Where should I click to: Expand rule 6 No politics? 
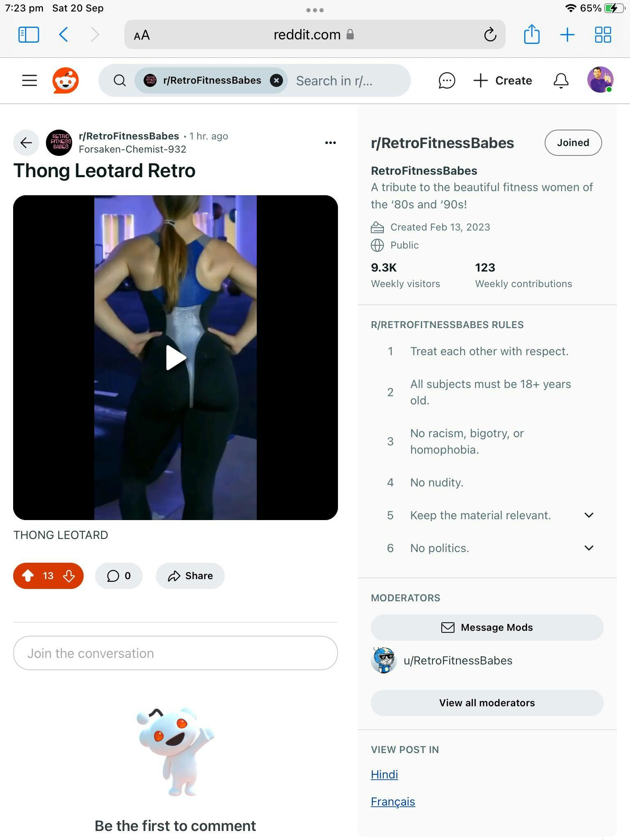(x=589, y=548)
